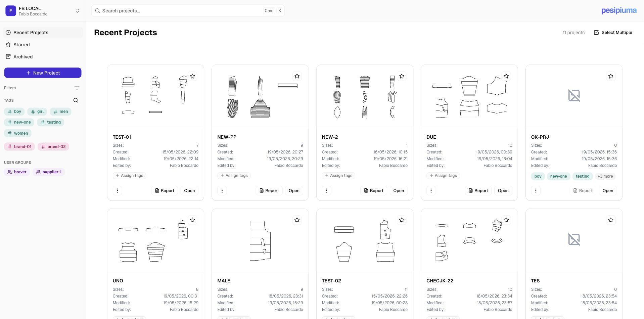Click the tags search magnifier icon
This screenshot has height=319, width=644.
click(x=76, y=100)
